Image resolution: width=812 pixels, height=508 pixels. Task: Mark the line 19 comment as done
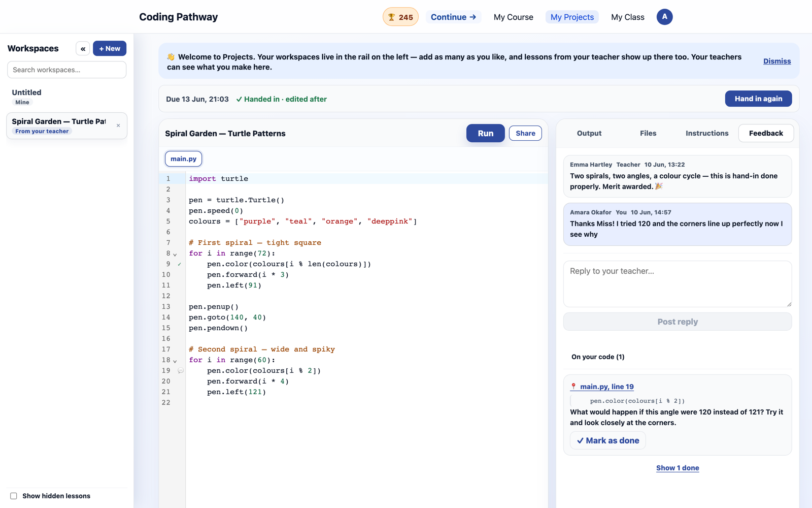pos(608,440)
